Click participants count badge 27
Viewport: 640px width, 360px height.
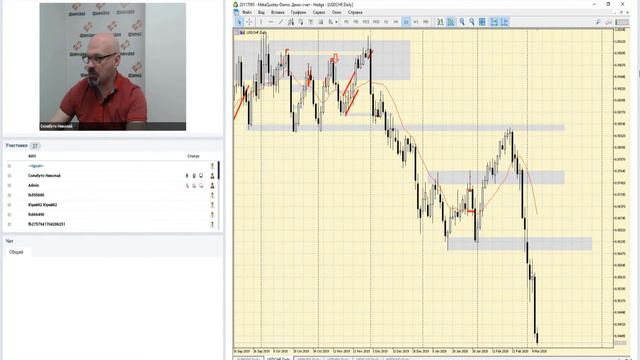pos(35,146)
